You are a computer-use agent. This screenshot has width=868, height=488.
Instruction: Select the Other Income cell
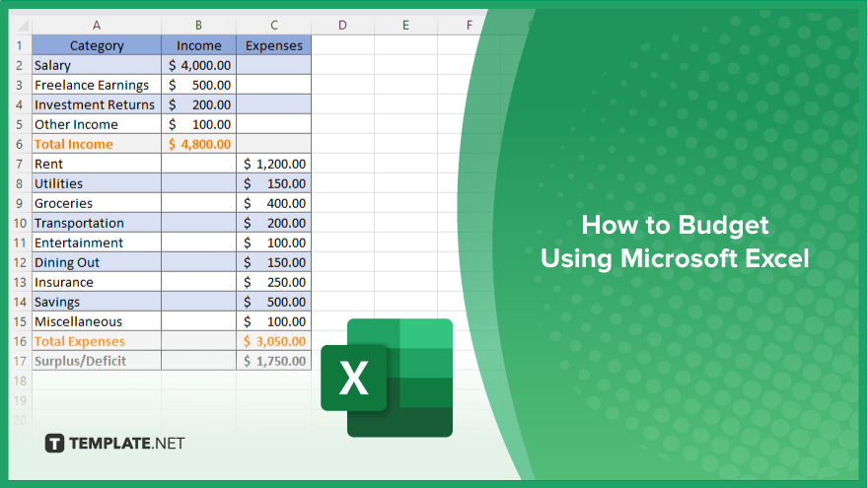[97, 124]
